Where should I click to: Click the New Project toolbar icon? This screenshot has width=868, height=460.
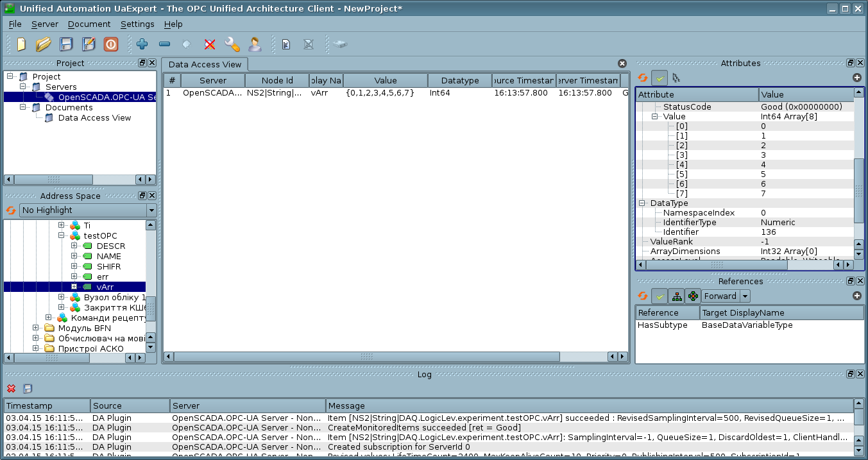click(x=21, y=44)
